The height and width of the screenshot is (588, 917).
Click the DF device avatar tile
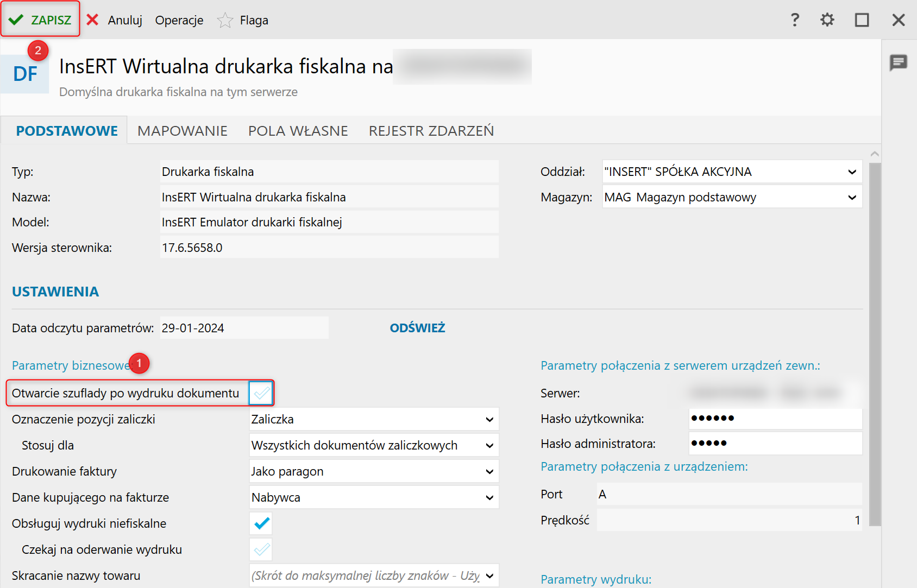(x=25, y=73)
